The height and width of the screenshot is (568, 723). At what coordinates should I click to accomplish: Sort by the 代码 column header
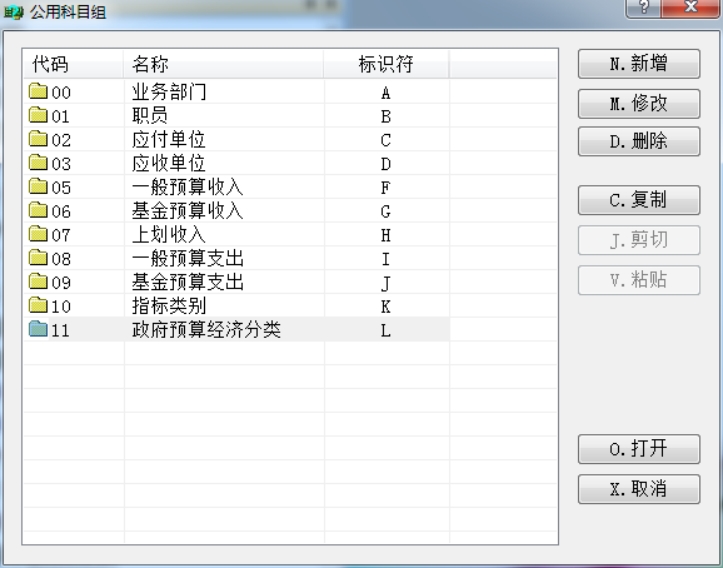click(73, 64)
